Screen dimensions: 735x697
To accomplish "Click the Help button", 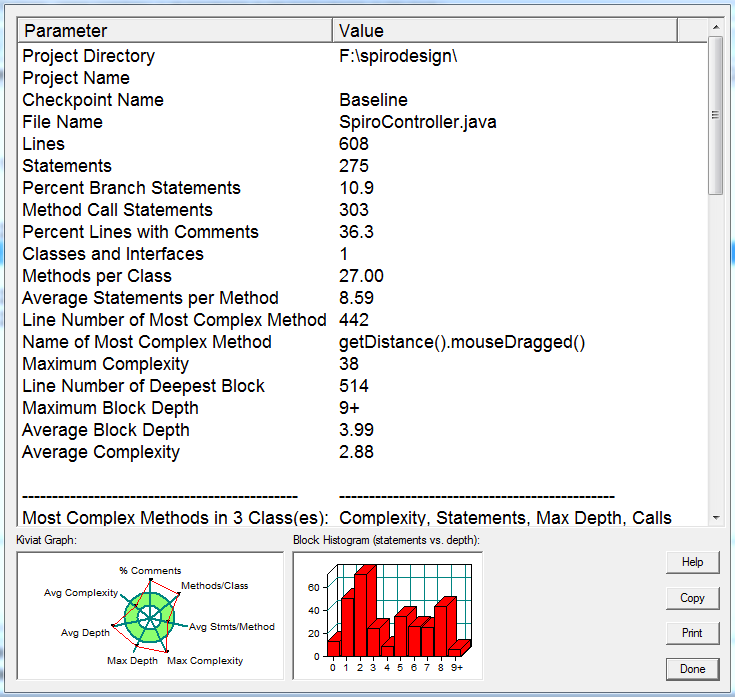I will (x=692, y=562).
